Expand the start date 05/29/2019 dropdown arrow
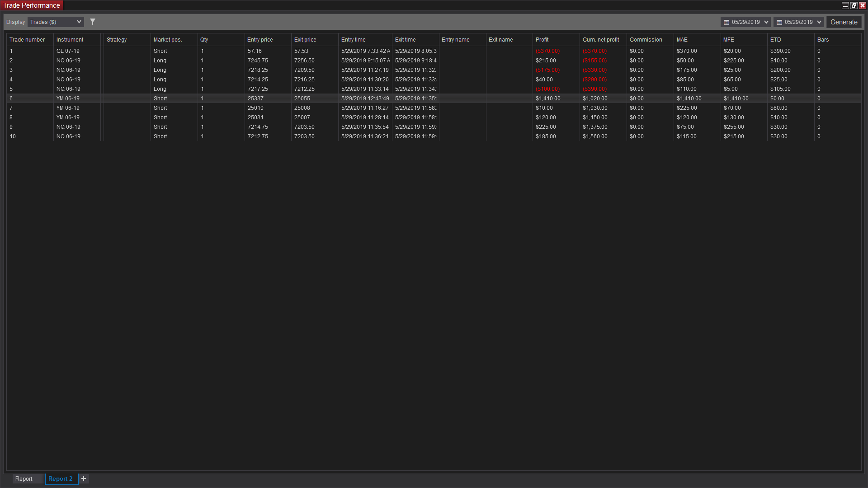The height and width of the screenshot is (488, 868). (x=766, y=22)
